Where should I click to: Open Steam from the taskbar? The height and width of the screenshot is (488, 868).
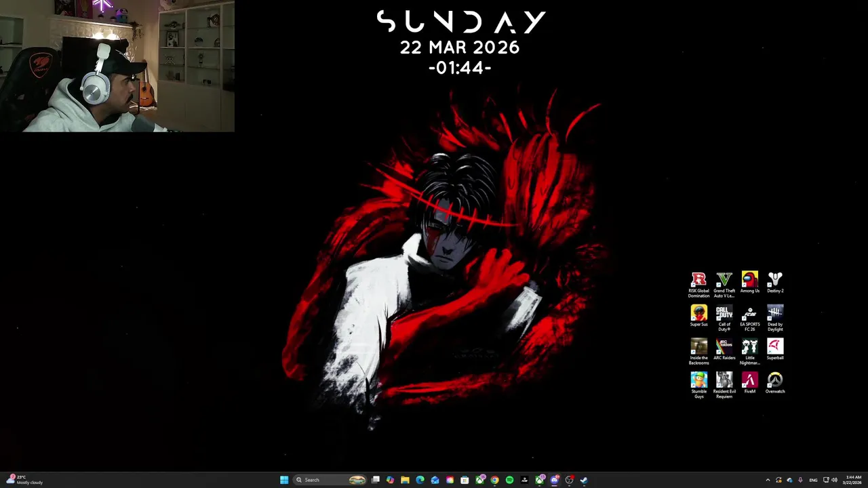584,480
